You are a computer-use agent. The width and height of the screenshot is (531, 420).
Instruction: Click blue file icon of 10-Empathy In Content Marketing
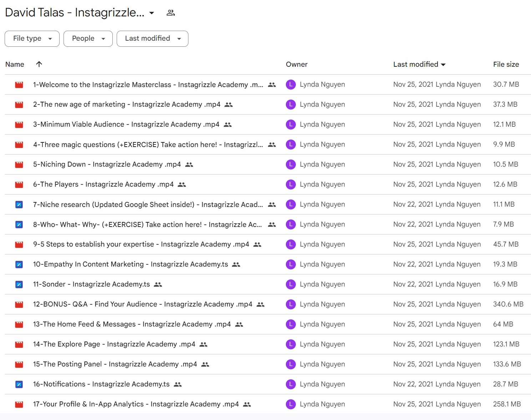pos(19,264)
